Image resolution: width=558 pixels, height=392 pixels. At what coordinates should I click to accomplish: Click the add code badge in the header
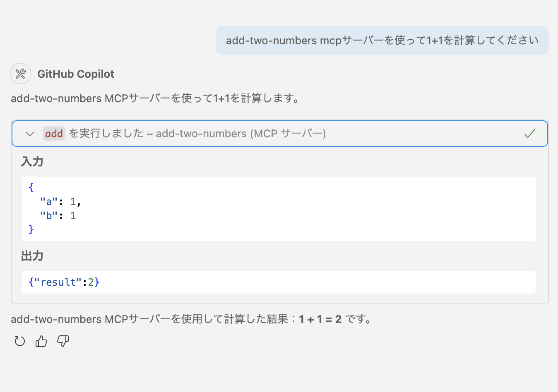click(x=54, y=133)
